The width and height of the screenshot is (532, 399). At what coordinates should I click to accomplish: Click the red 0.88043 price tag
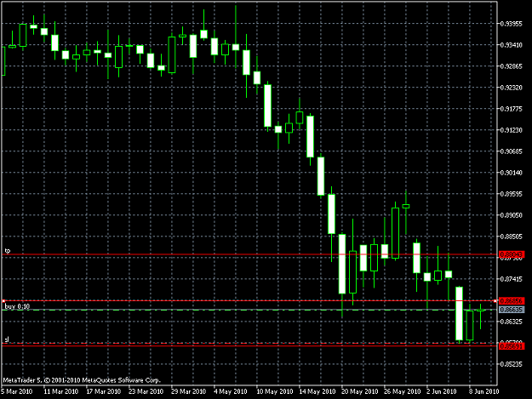tap(512, 254)
